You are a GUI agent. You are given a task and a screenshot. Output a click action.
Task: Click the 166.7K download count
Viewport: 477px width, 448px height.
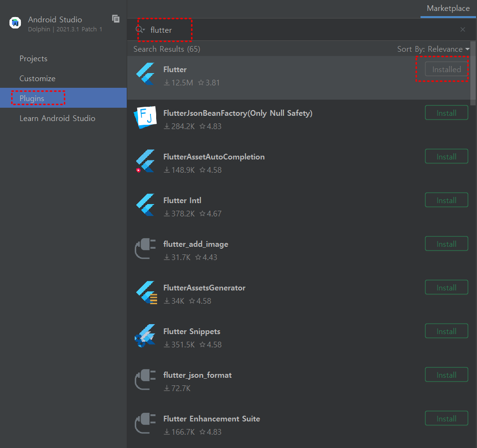click(x=179, y=432)
